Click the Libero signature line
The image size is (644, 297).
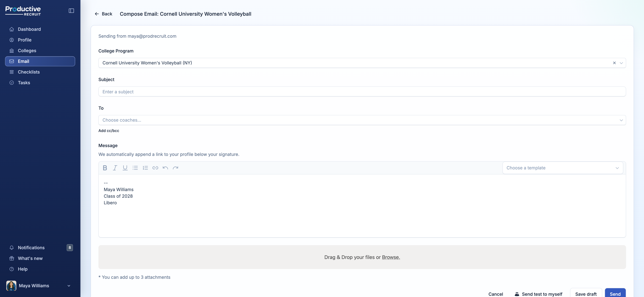[x=110, y=203]
